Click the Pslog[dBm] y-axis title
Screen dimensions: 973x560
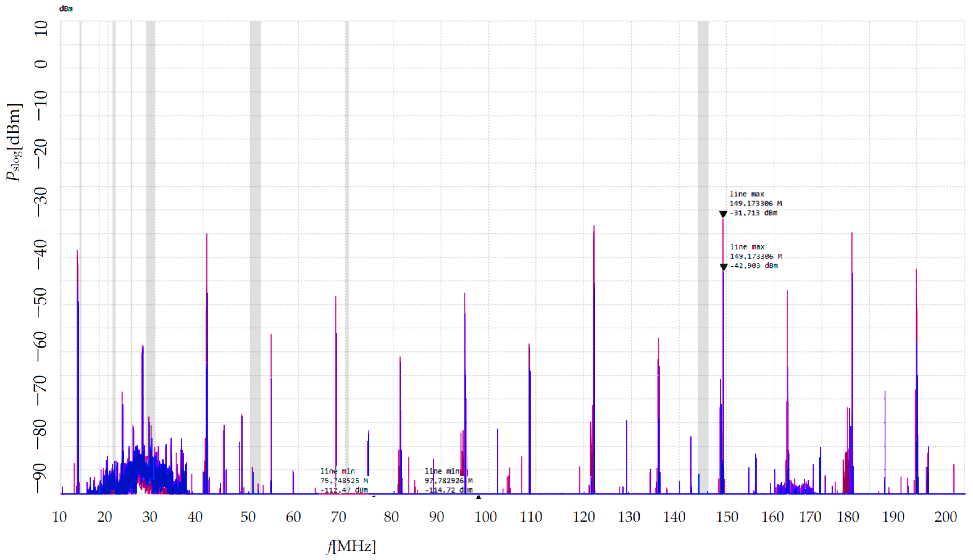coord(15,142)
